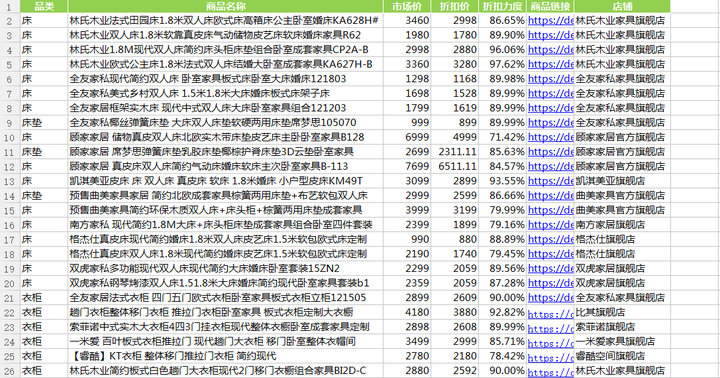
Task: Click the product name ending 121505
Action: pyautogui.click(x=218, y=298)
